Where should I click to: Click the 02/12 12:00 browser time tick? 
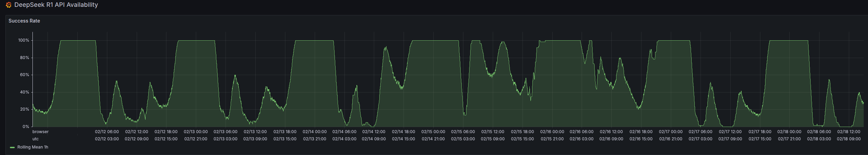137,132
